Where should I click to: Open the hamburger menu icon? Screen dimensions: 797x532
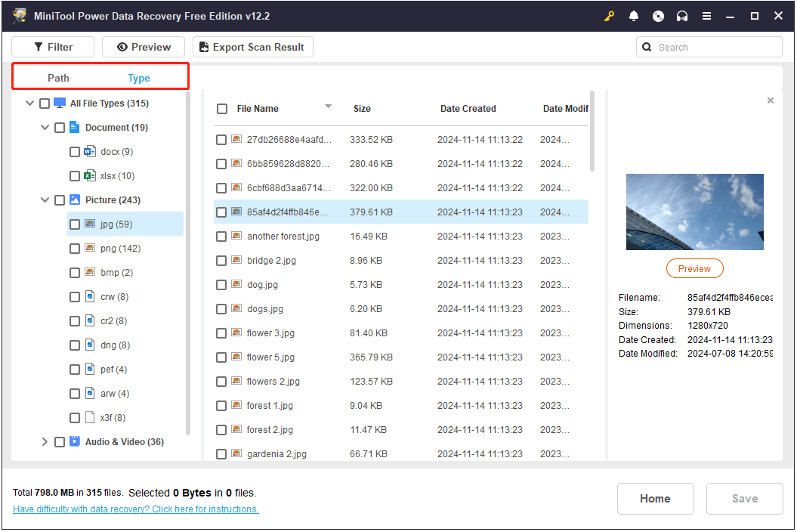tap(706, 17)
